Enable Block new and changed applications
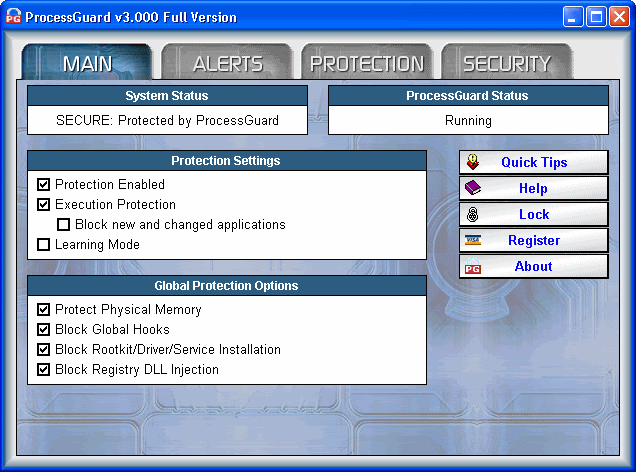This screenshot has width=636, height=472. (x=63, y=224)
